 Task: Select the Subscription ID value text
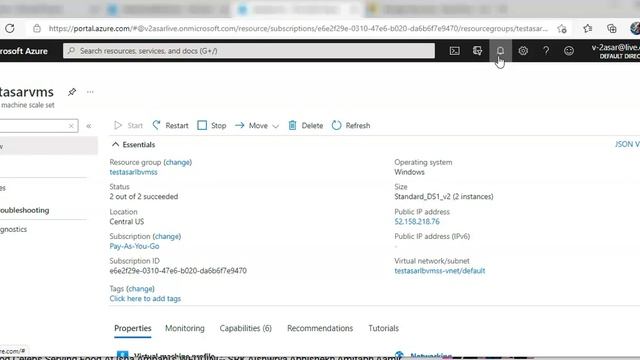point(178,271)
